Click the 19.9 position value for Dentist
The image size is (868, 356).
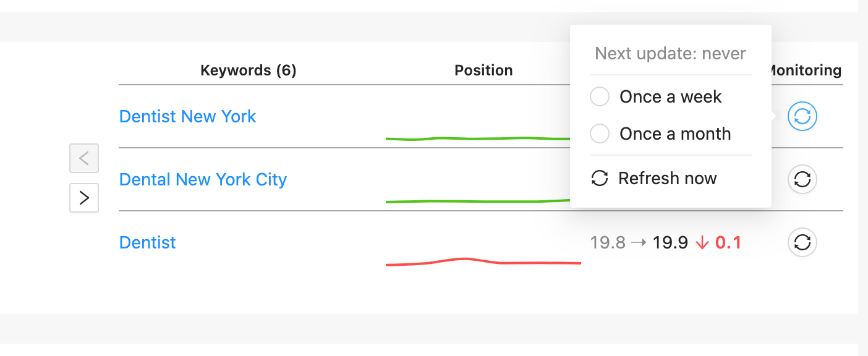(670, 243)
